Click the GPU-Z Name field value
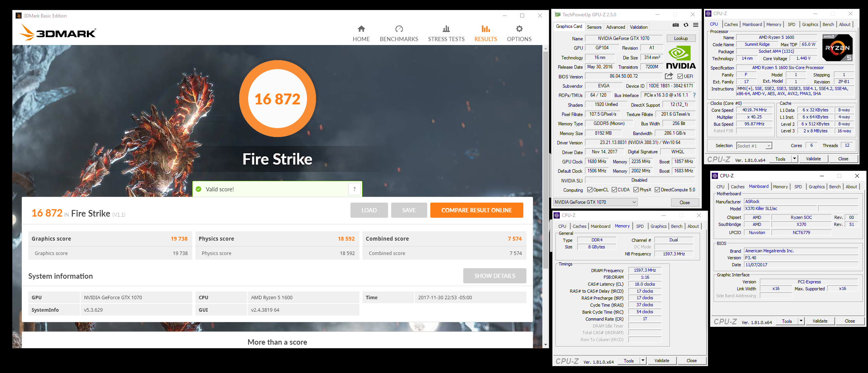This screenshot has width=868, height=373. [x=623, y=38]
